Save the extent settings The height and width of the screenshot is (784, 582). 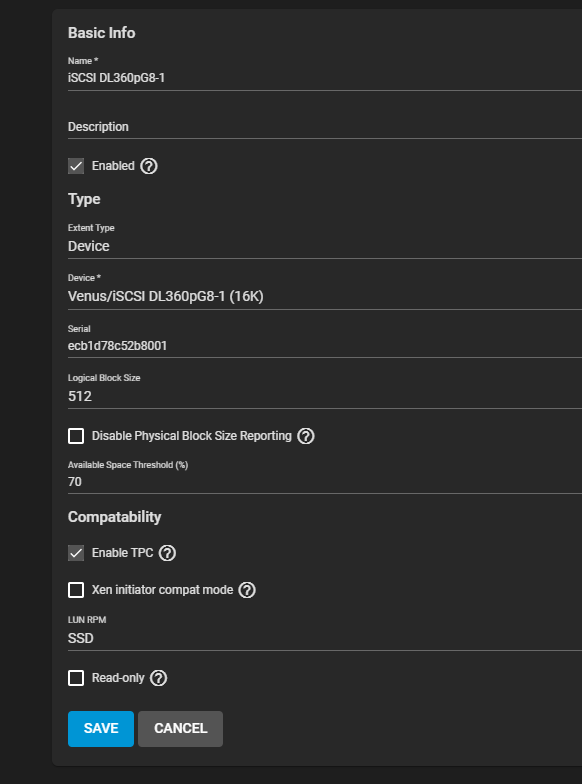point(101,728)
